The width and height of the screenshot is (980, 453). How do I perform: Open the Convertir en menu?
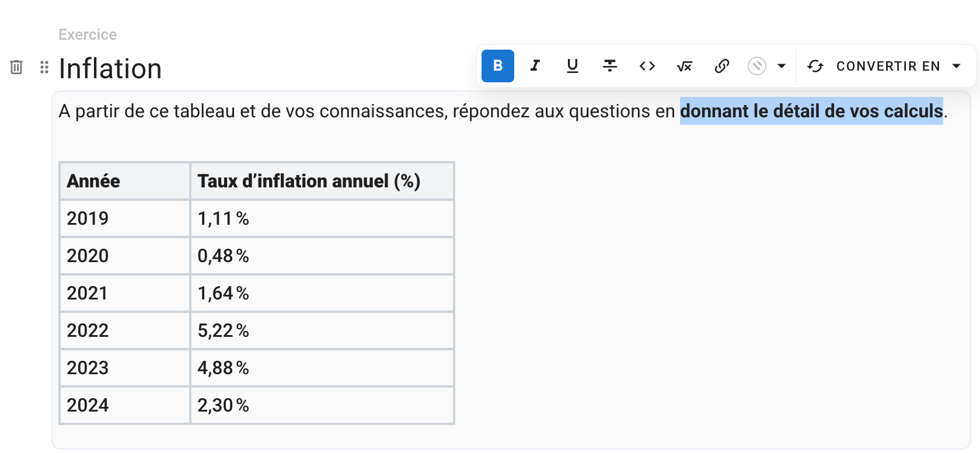[x=888, y=66]
